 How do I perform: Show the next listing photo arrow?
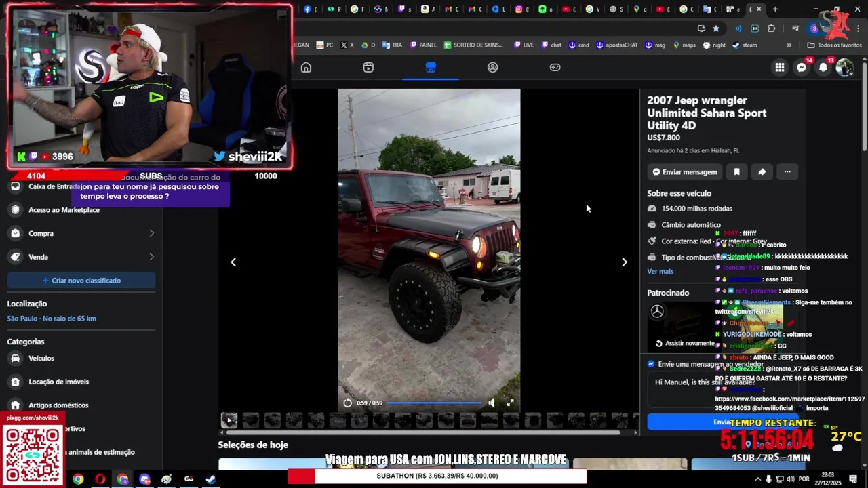tap(624, 262)
